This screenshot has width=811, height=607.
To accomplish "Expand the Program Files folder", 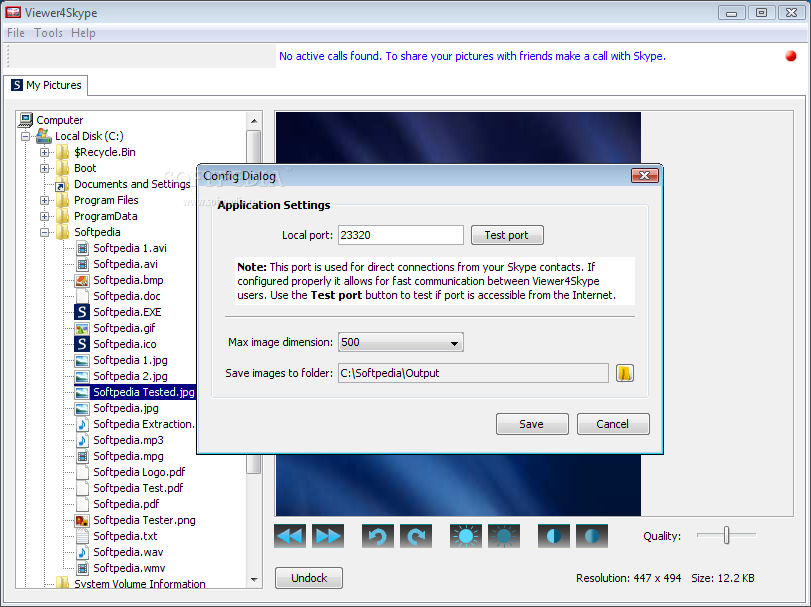I will click(x=44, y=201).
